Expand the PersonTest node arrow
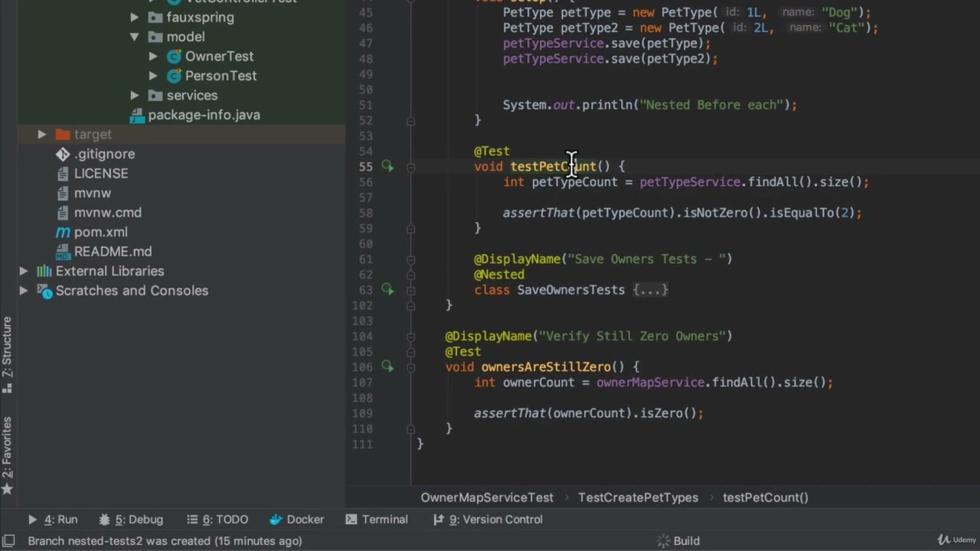 (x=153, y=76)
